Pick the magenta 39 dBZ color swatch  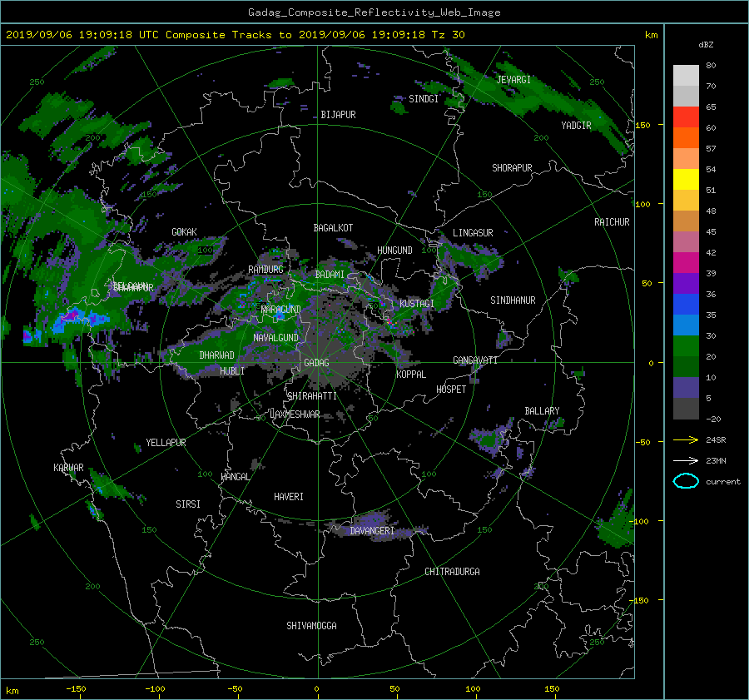pos(686,263)
